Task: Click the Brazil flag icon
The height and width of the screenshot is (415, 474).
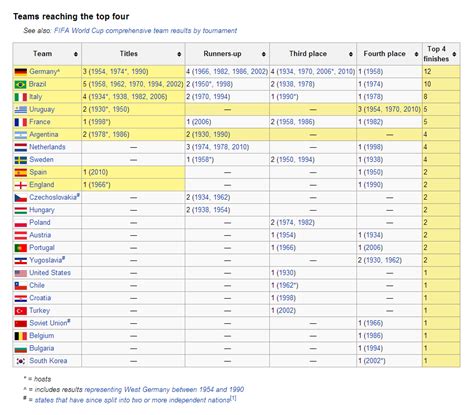Action: 21,84
